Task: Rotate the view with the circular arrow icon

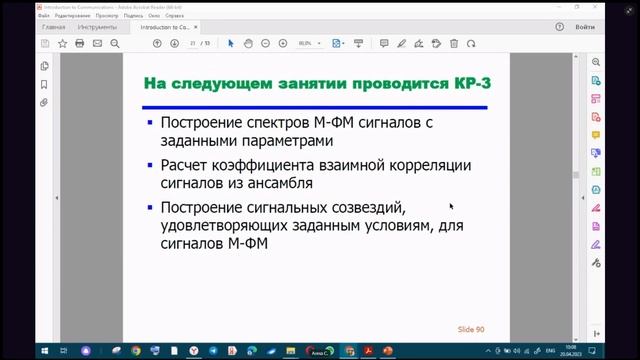Action: pos(471,43)
